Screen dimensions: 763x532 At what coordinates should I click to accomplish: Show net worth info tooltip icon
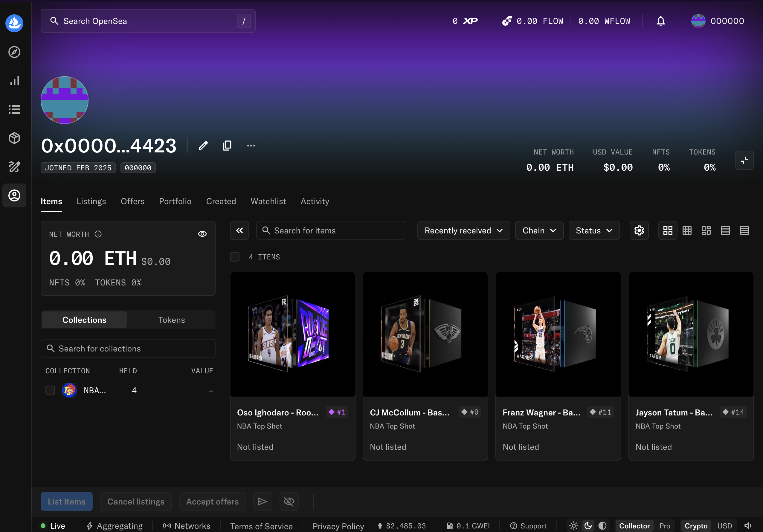98,234
